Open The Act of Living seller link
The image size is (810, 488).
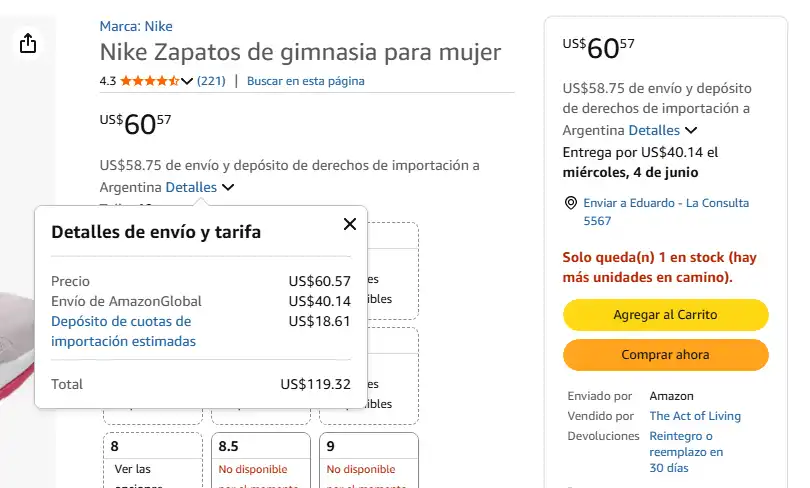[x=695, y=416]
